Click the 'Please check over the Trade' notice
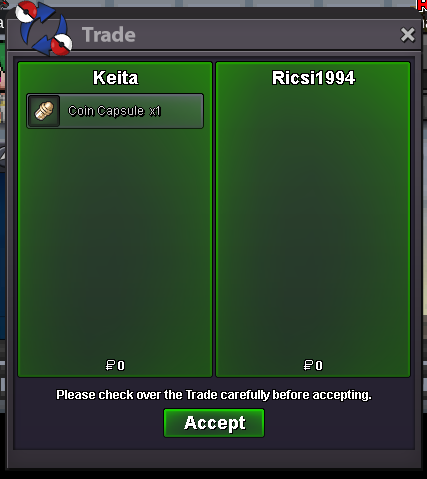This screenshot has height=479, width=427. (x=214, y=395)
